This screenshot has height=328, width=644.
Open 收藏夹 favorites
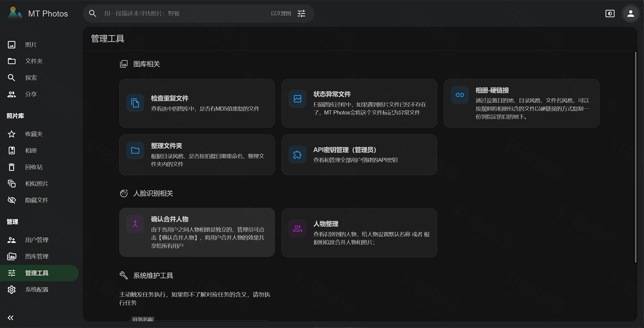(39, 134)
